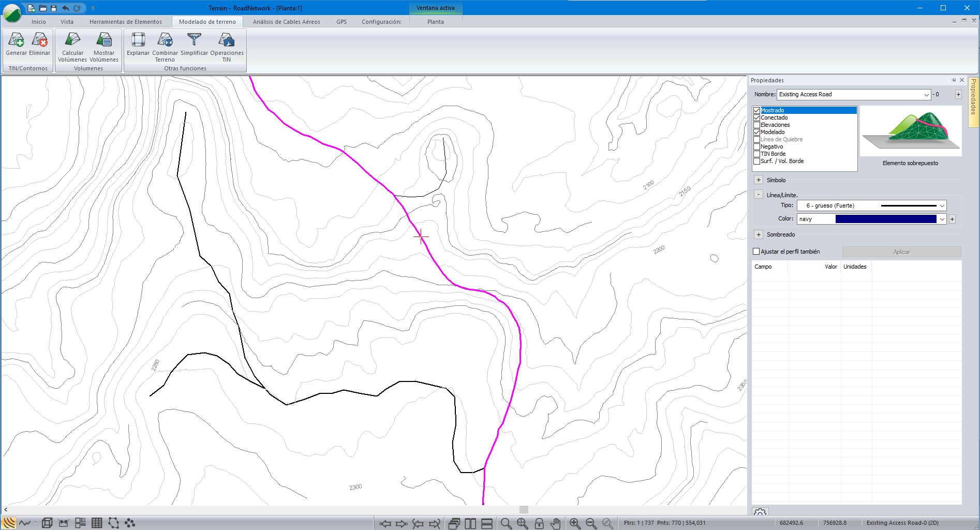Click the Simplificar funnel icon

pyautogui.click(x=194, y=44)
